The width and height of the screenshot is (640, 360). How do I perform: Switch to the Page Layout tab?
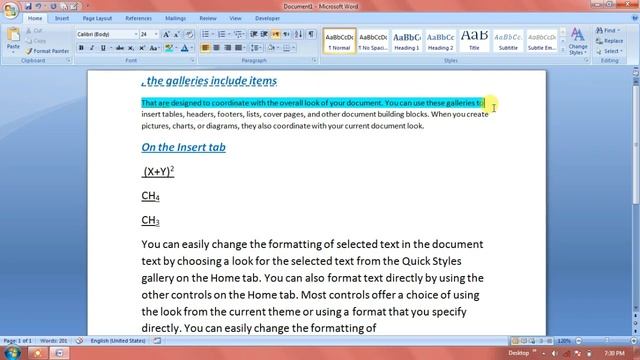pos(97,18)
